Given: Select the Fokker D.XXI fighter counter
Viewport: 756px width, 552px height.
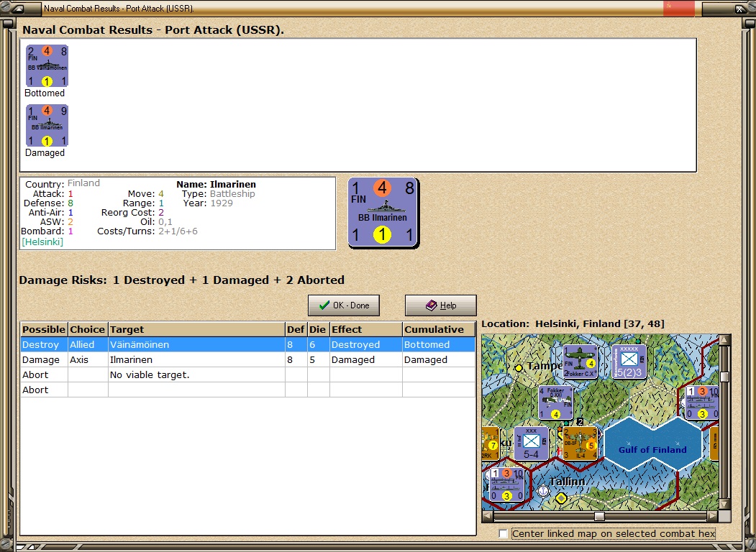Looking at the screenshot, I should 555,402.
